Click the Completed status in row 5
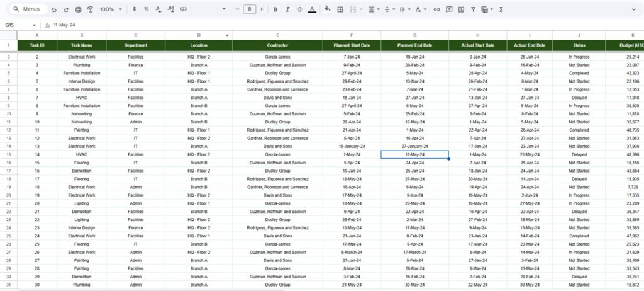The width and height of the screenshot is (644, 291). [x=579, y=73]
